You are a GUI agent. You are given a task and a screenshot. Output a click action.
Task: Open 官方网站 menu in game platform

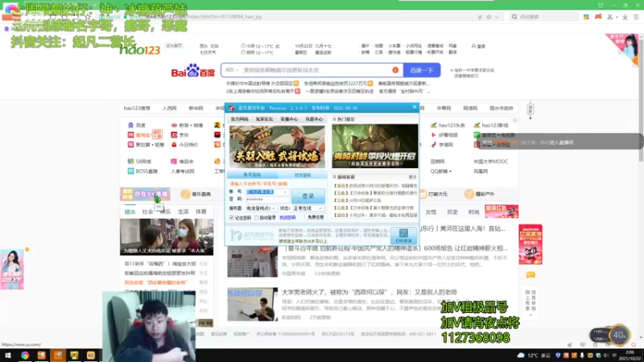[239, 119]
